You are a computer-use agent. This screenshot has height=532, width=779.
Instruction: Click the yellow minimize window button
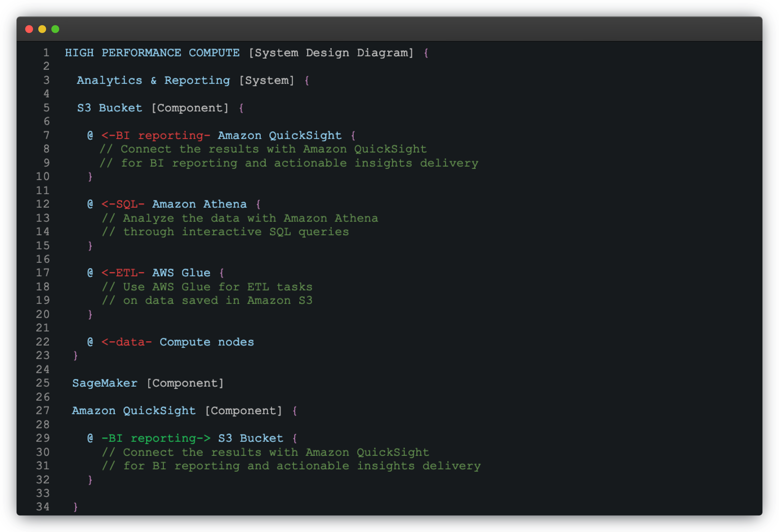coord(42,29)
